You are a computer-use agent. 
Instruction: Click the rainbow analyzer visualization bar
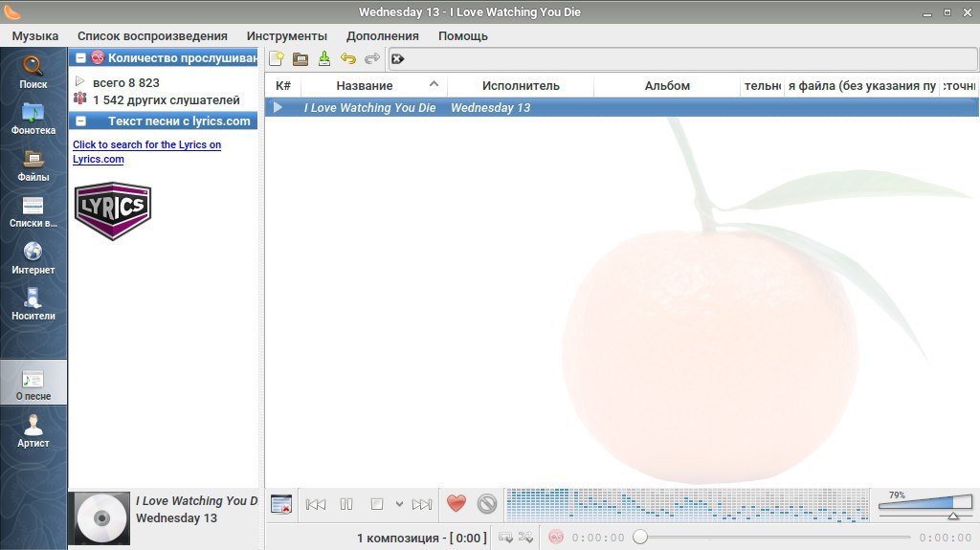point(687,504)
